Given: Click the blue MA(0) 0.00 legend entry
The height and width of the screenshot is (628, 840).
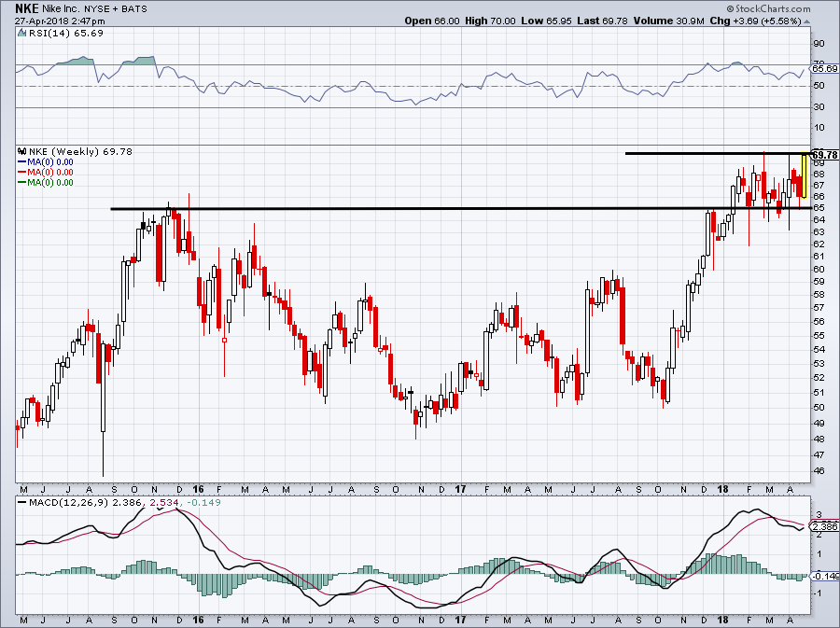Looking at the screenshot, I should click(x=46, y=161).
